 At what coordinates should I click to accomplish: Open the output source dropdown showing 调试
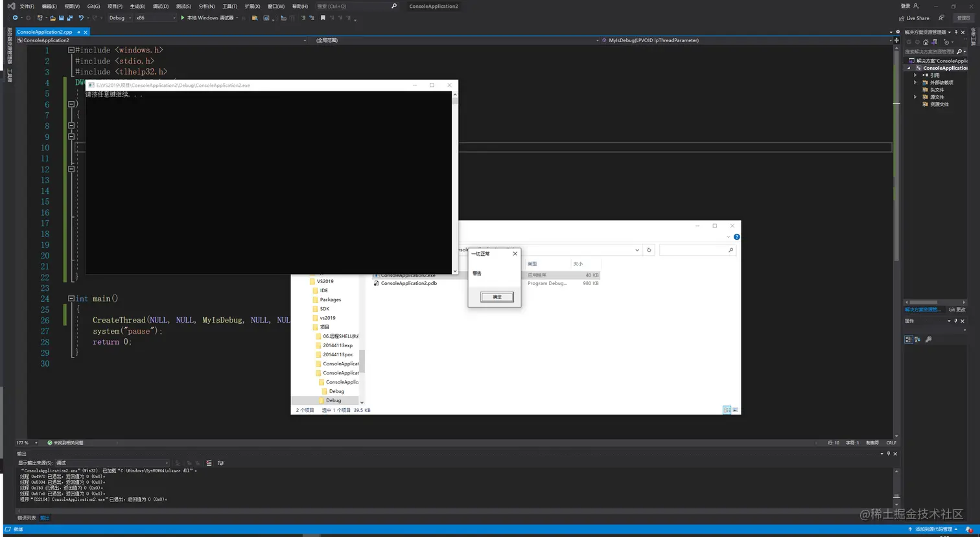111,463
